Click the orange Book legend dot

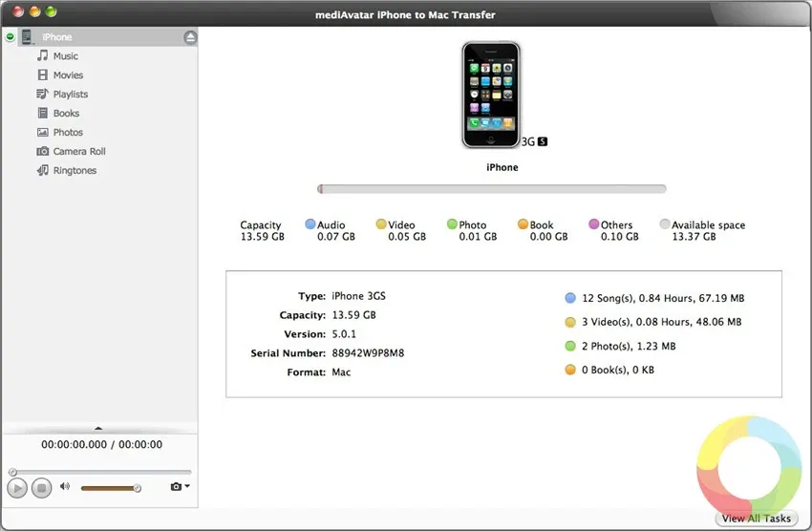click(524, 223)
